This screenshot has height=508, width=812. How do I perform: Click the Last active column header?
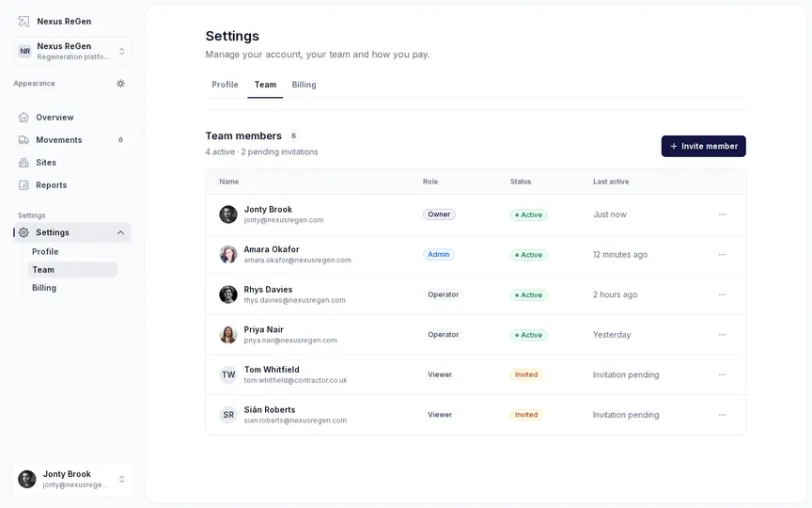click(611, 182)
